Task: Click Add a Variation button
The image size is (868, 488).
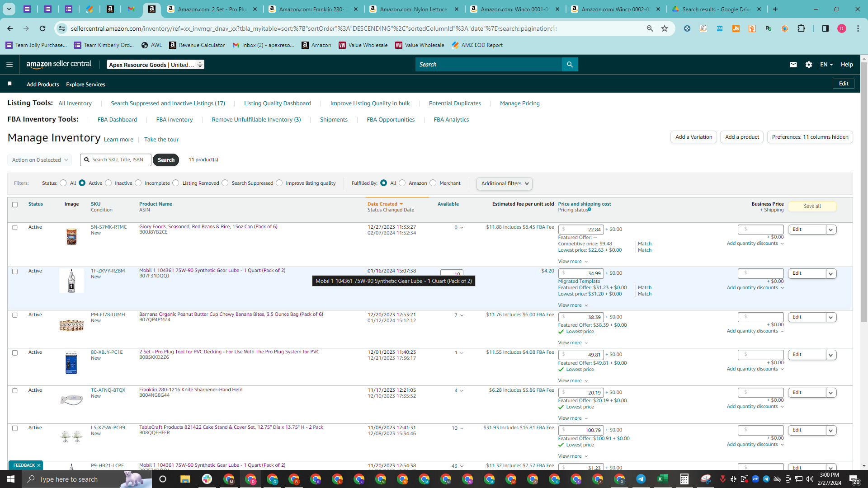Action: click(x=693, y=137)
